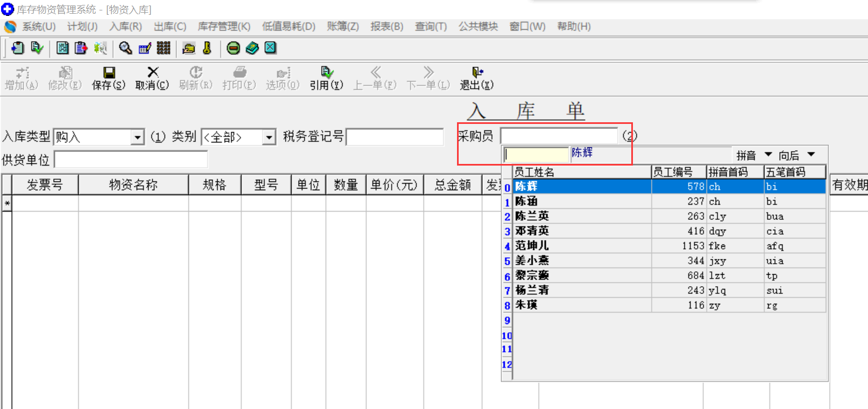Open the 低值易耗(D) menu
The height and width of the screenshot is (409, 868).
click(289, 26)
